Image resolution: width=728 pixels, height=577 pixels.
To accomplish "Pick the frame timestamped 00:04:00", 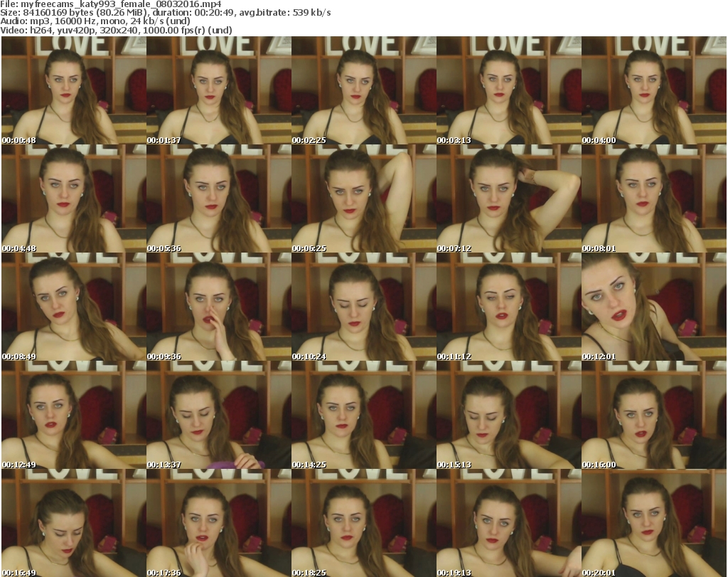I will [653, 90].
